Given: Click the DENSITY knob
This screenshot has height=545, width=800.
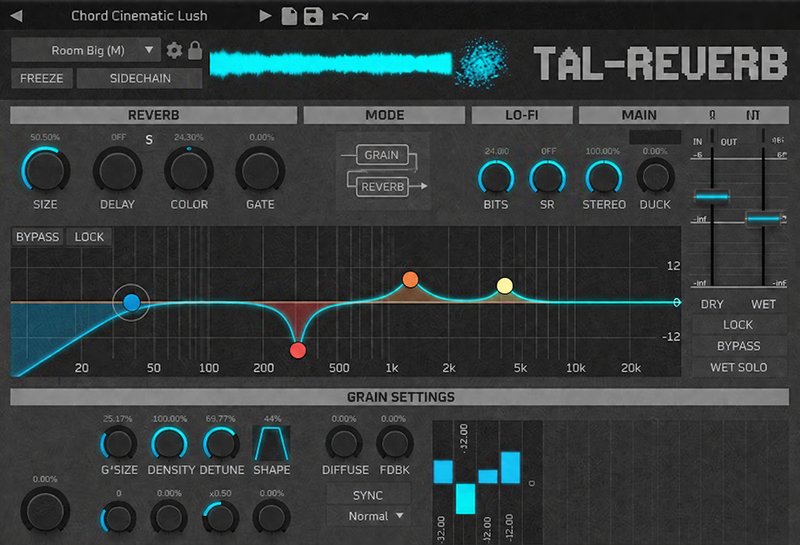Looking at the screenshot, I should click(169, 443).
